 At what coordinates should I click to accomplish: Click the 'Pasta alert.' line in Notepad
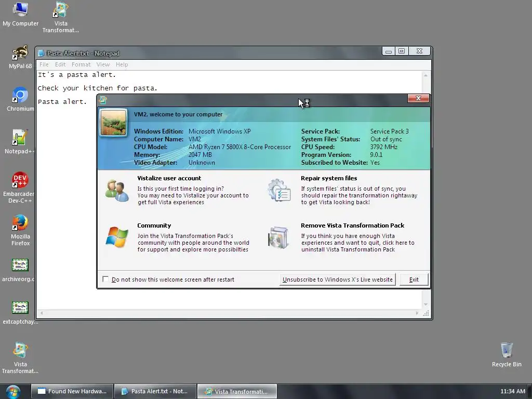pyautogui.click(x=62, y=101)
